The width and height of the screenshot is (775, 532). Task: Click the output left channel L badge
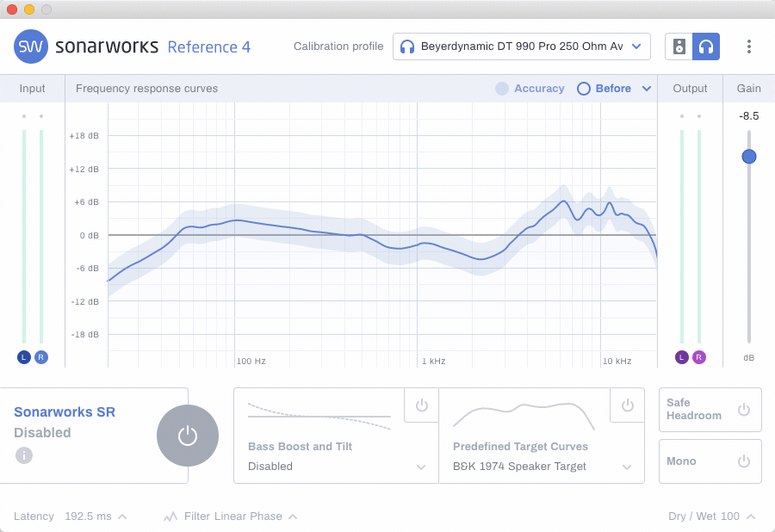tap(682, 357)
